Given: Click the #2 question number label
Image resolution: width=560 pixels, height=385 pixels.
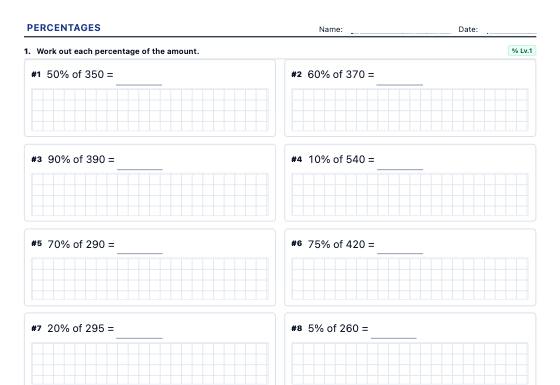Looking at the screenshot, I should [296, 74].
